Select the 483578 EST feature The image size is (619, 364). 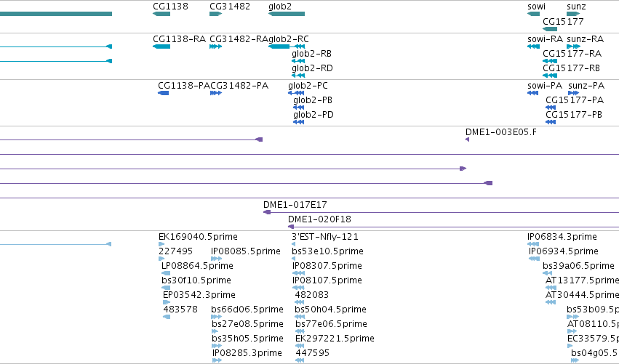click(x=167, y=317)
